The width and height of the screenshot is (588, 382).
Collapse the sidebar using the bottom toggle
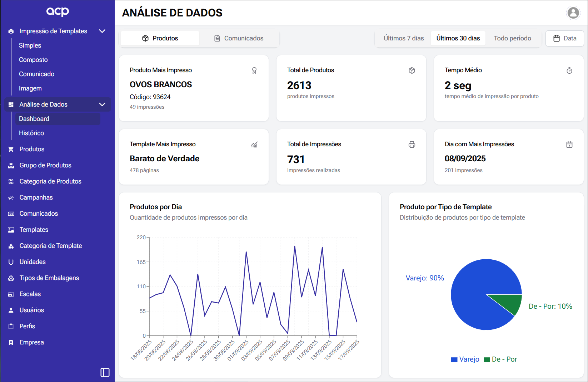point(105,372)
